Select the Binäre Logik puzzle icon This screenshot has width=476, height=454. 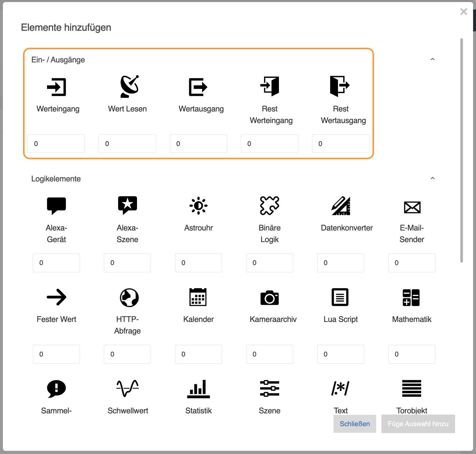(x=270, y=206)
